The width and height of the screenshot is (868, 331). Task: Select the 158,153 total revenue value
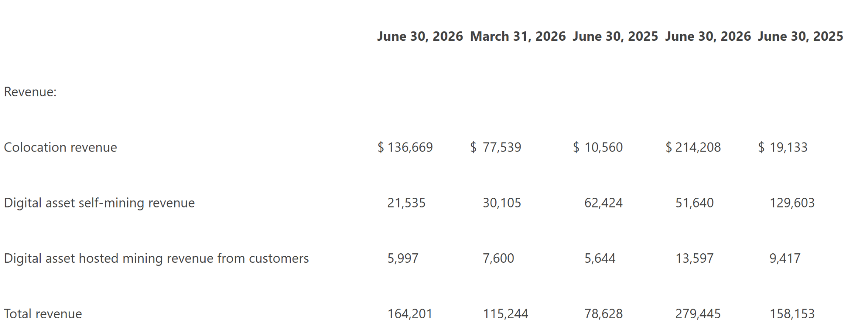click(x=792, y=314)
